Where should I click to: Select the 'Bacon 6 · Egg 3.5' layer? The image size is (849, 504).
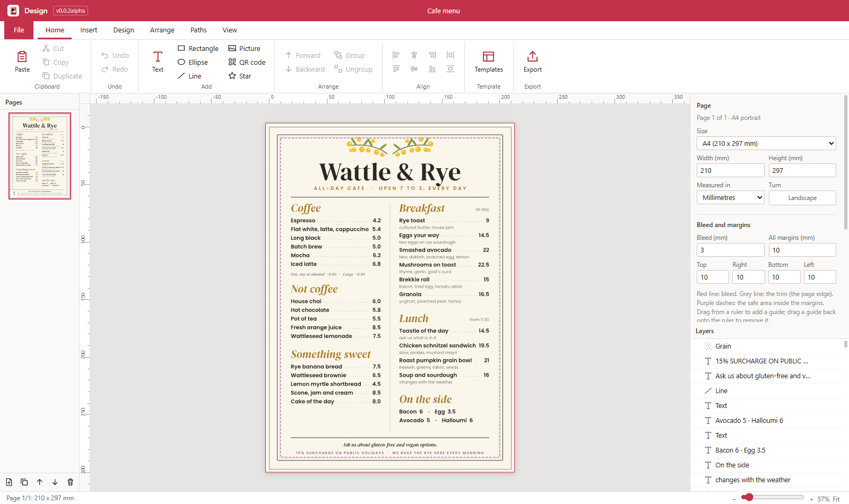click(767, 450)
